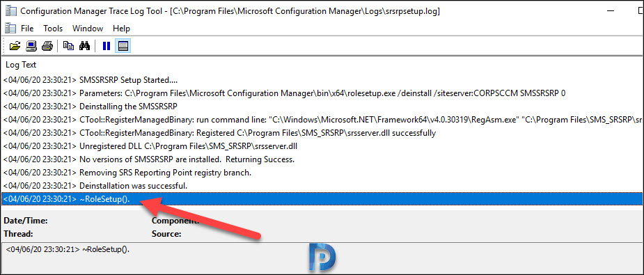Image resolution: width=644 pixels, height=275 pixels.
Task: Open Find with the binoculars icon
Action: tap(85, 46)
